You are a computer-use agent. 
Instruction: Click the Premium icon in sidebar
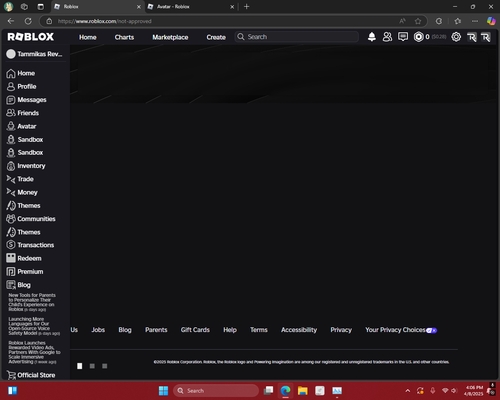(11, 272)
